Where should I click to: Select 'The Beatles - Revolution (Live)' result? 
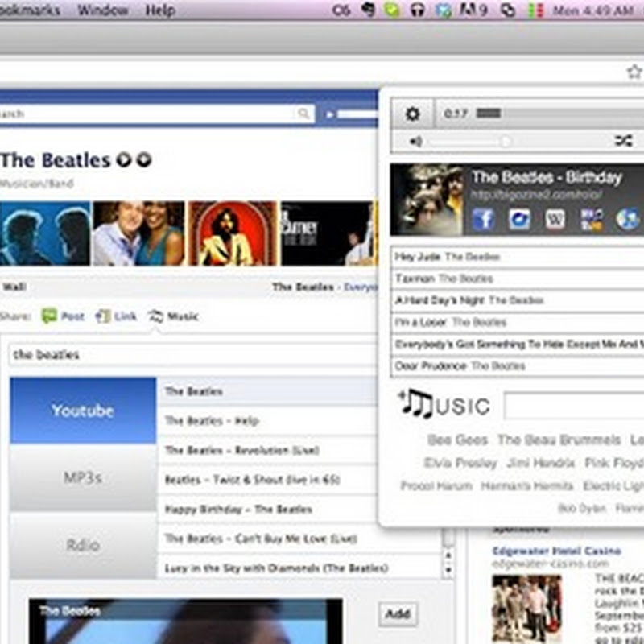(x=267, y=451)
